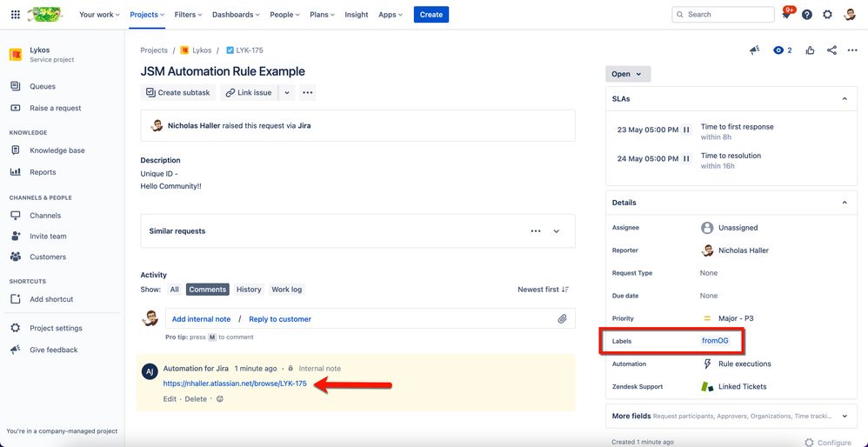This screenshot has height=447, width=868.
Task: Open the app switcher grid icon
Action: point(16,15)
